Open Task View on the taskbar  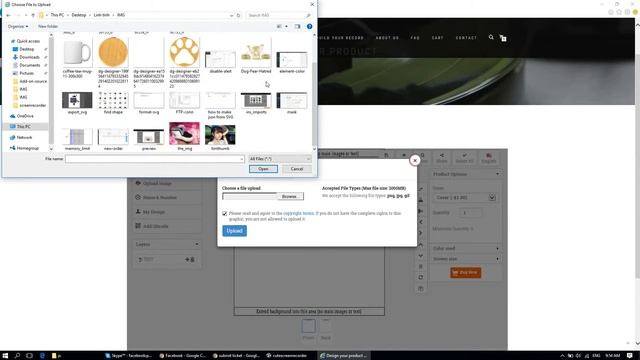tap(29, 356)
